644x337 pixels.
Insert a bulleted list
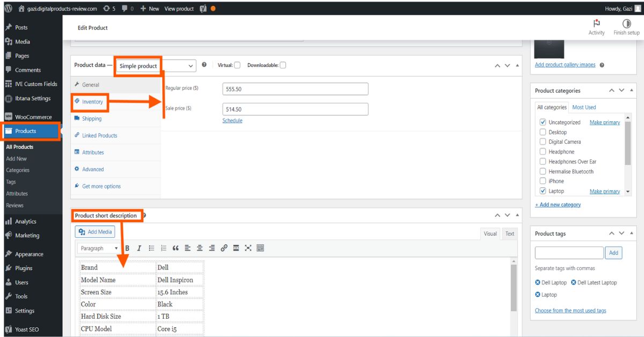(151, 248)
